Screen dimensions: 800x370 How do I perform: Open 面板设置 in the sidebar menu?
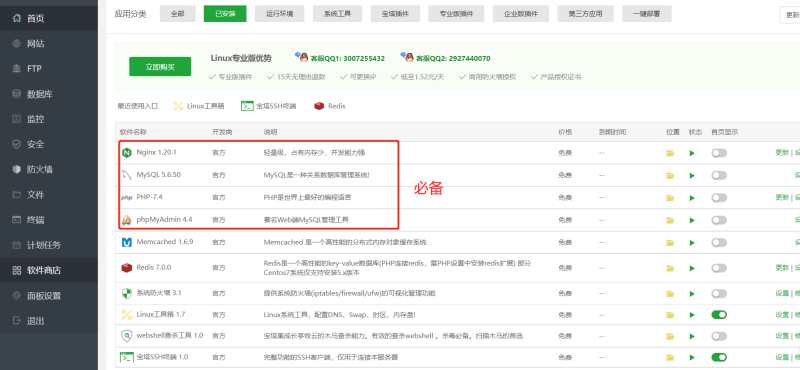49,295
